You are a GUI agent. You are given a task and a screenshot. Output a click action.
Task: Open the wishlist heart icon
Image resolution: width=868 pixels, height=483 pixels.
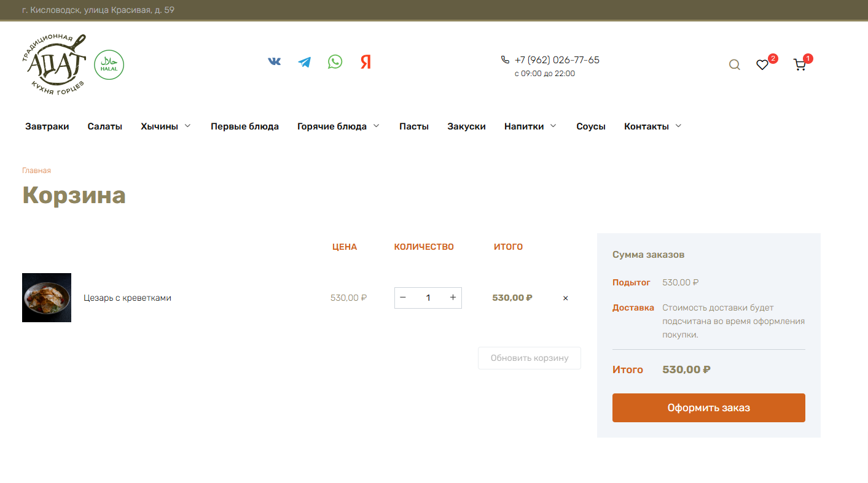click(x=762, y=64)
